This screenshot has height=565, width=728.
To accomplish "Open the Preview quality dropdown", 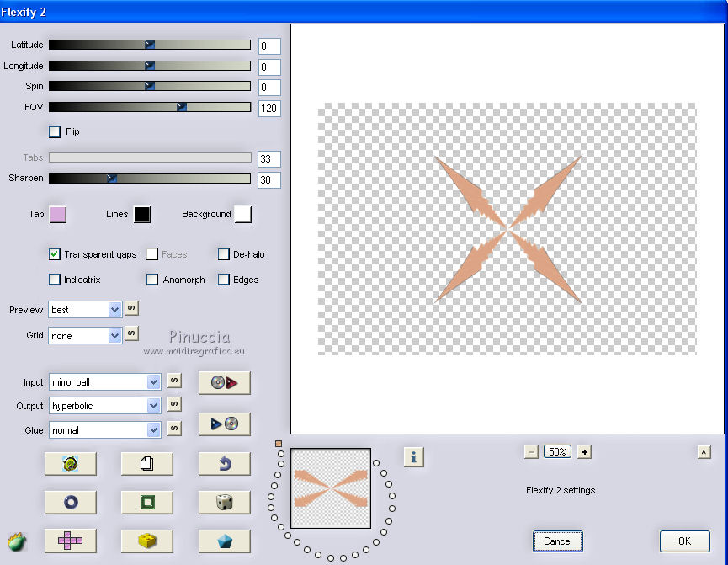I will pos(86,310).
